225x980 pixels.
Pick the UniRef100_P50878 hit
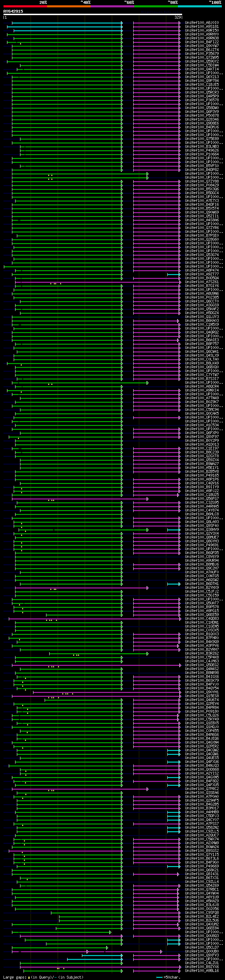[x=202, y=116]
